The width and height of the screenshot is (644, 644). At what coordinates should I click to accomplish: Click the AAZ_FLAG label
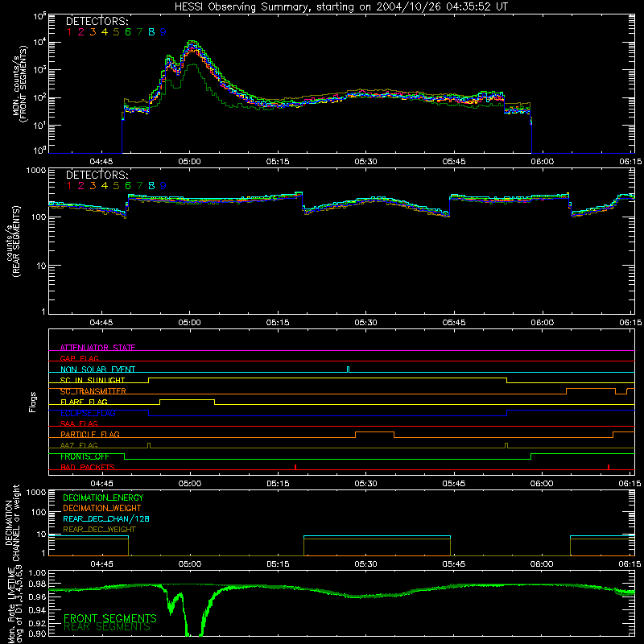click(79, 445)
